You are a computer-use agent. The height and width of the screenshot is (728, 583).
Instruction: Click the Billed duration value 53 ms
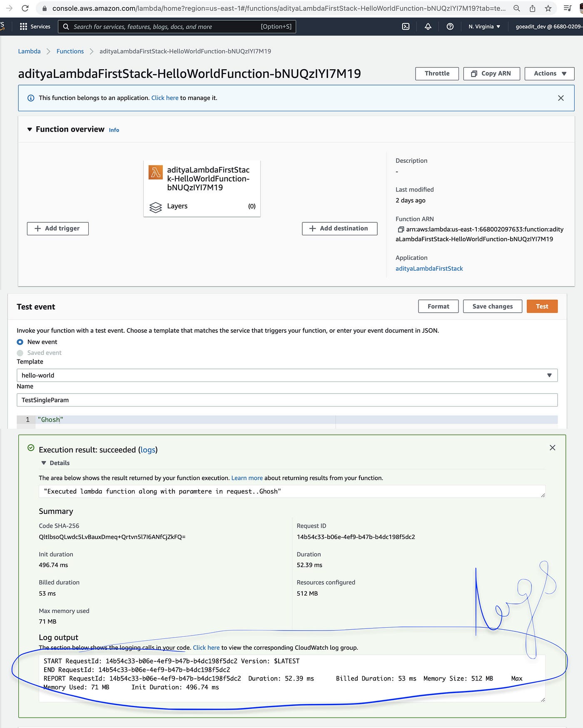[x=47, y=594]
